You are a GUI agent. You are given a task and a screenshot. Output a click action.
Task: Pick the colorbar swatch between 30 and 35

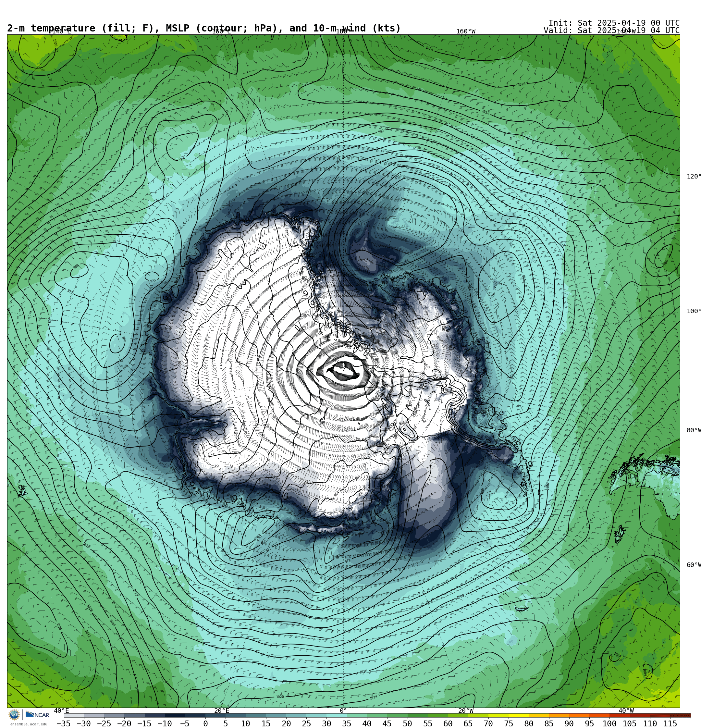point(337,715)
